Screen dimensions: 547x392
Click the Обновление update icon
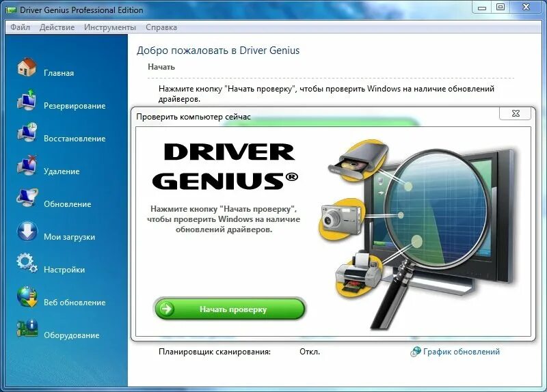click(x=27, y=198)
